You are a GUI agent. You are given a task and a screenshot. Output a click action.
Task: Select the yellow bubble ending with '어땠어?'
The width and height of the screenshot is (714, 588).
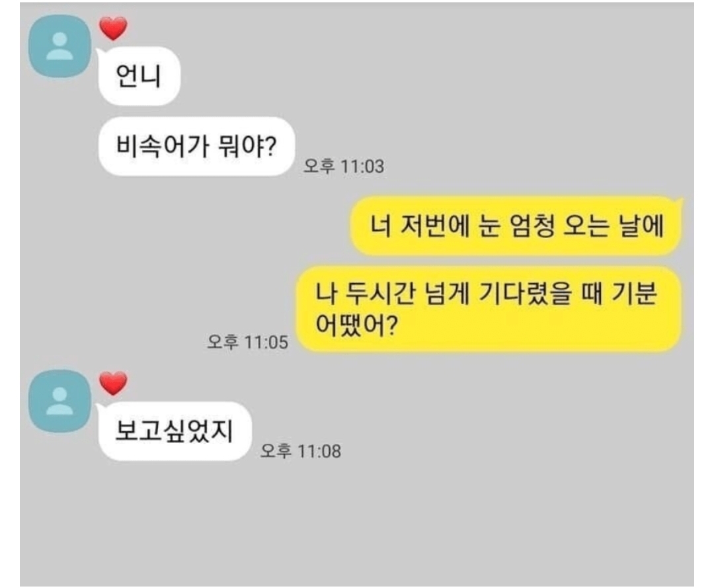pos(489,309)
